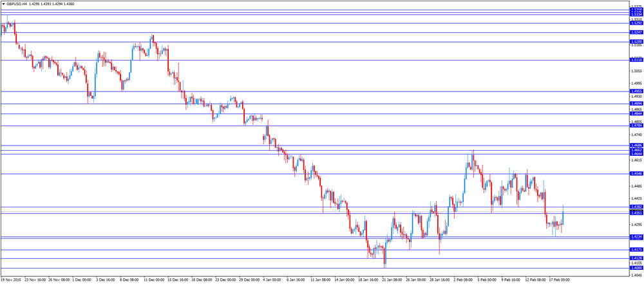Click the 1.4644 price level label
This screenshot has height=284, width=644.
[x=636, y=154]
